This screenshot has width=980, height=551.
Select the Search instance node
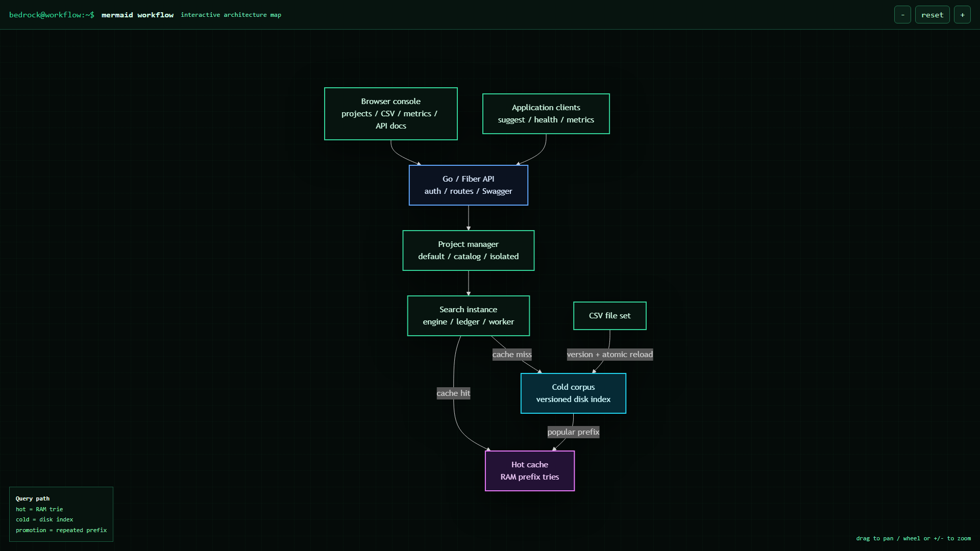469,316
